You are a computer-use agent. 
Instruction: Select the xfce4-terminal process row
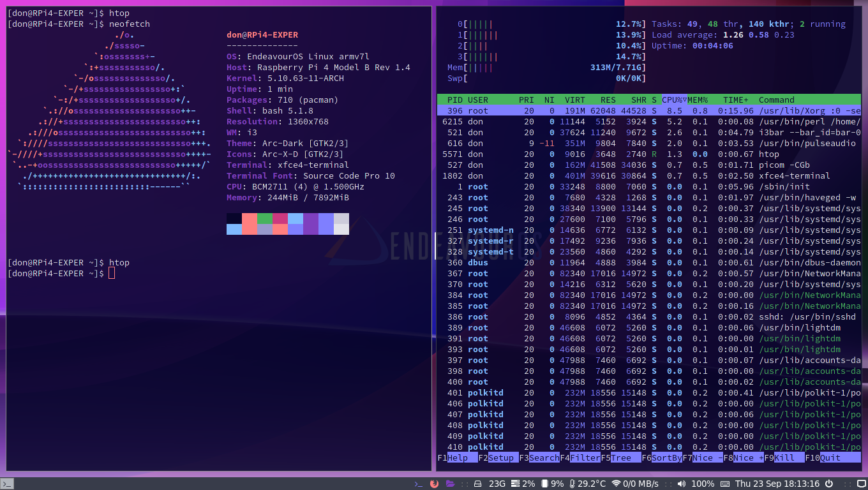(649, 175)
